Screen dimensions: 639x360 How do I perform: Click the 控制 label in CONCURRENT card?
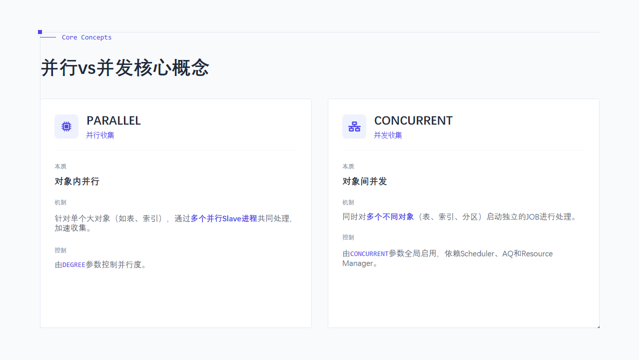348,237
